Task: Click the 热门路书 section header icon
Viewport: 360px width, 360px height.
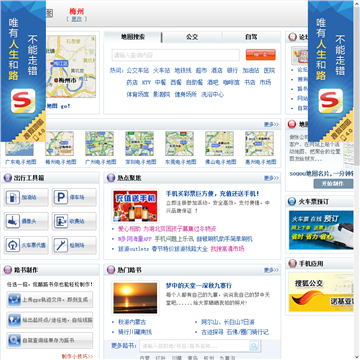Action: (111, 270)
